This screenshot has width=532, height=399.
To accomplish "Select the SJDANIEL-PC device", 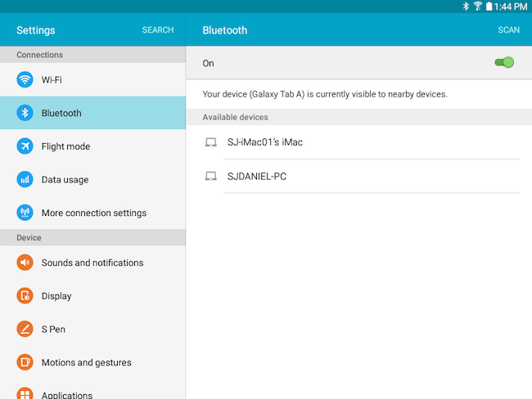I will (359, 177).
